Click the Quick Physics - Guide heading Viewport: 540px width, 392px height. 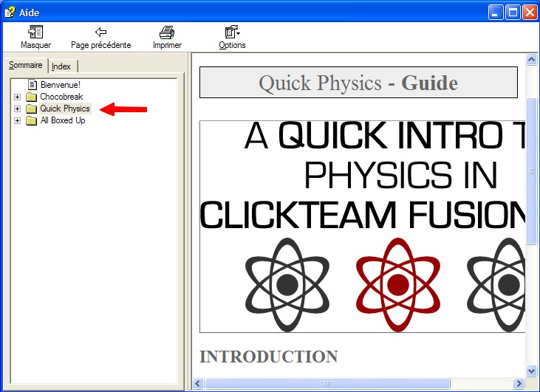(358, 83)
